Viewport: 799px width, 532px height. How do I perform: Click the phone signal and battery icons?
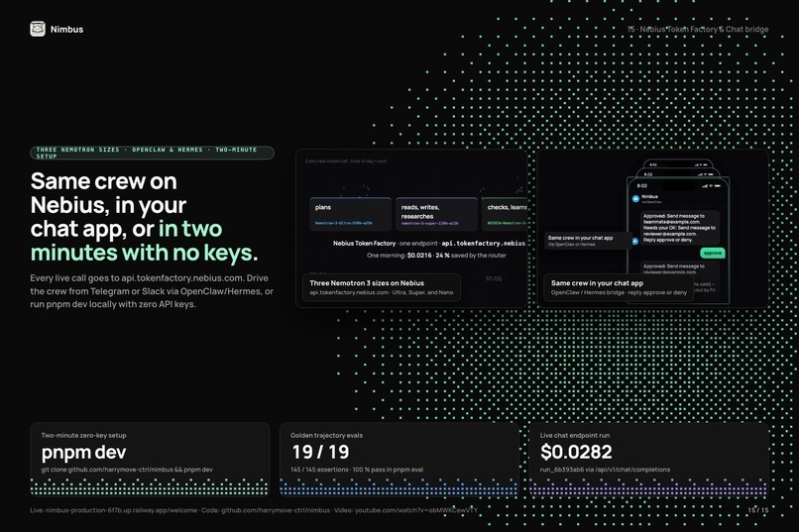tap(712, 185)
